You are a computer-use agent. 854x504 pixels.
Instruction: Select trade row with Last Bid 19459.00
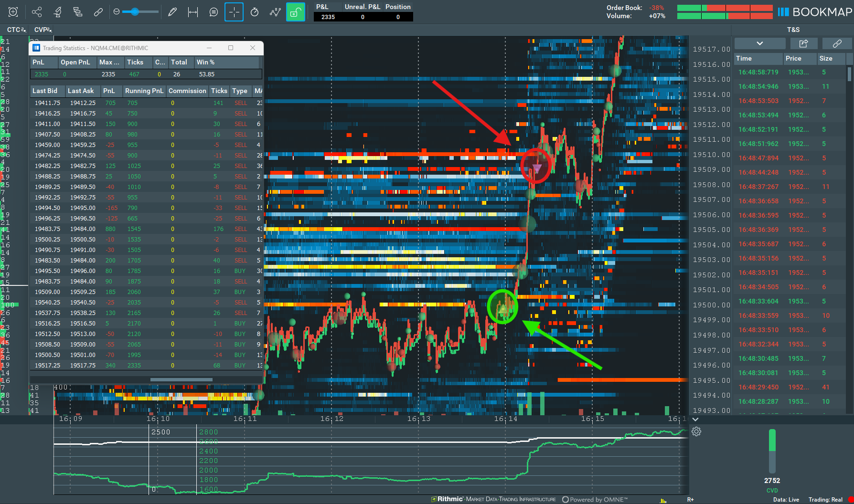[146, 145]
